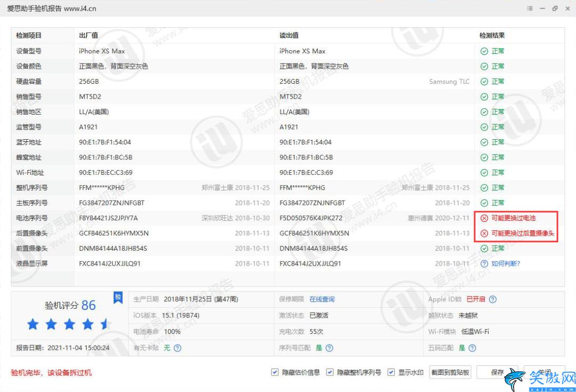Click the 未越狱 jailbreak status

(468, 316)
